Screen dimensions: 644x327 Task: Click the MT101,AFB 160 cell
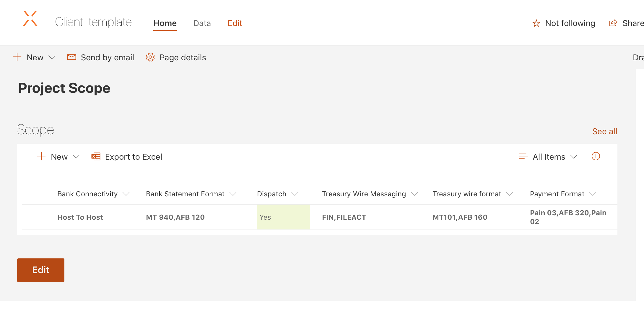click(x=460, y=217)
